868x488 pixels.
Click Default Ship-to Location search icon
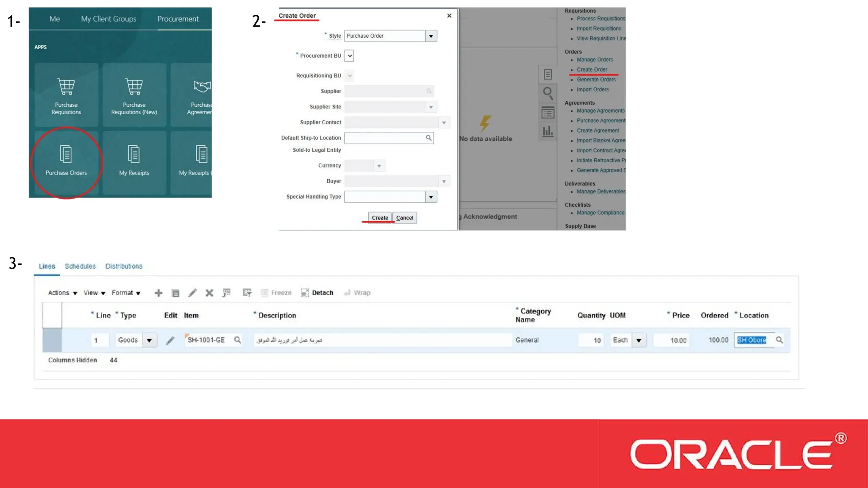pos(428,138)
